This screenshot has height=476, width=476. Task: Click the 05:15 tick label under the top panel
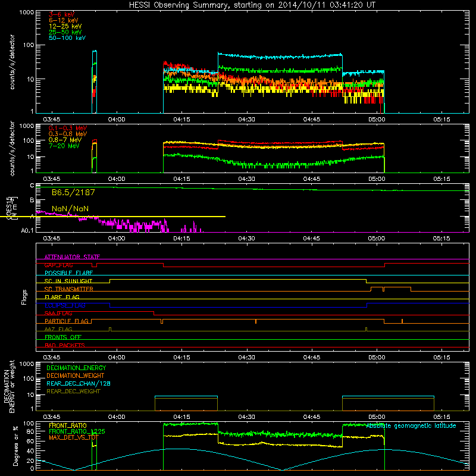pos(441,120)
